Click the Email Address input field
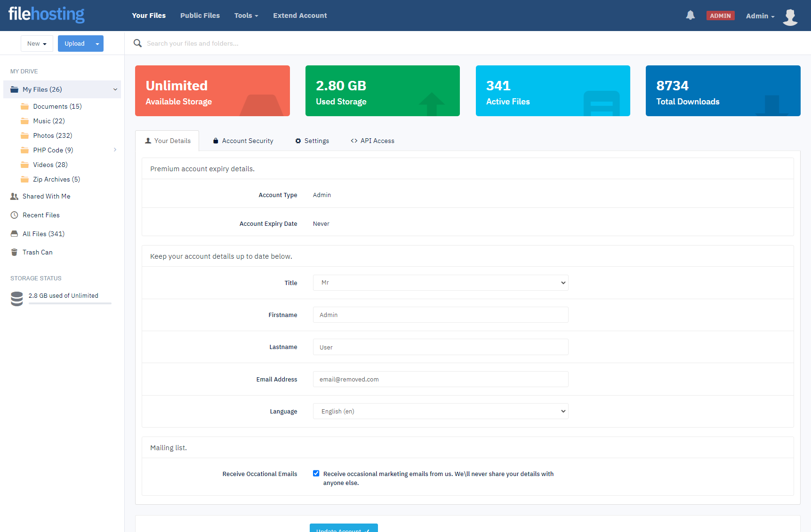Screen dimensions: 811x532 [x=440, y=379]
